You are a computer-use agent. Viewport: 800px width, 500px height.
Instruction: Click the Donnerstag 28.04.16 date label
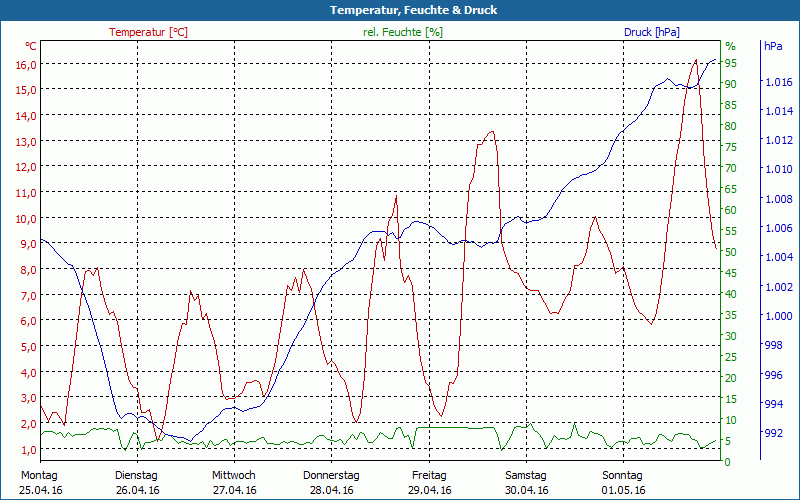[331, 482]
